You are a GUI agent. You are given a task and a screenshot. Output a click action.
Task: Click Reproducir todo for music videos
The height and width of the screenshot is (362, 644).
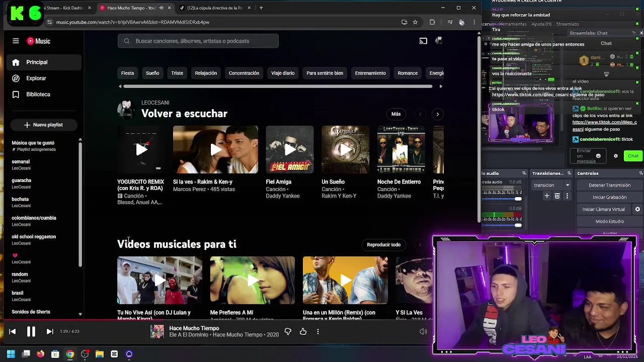pos(384,245)
